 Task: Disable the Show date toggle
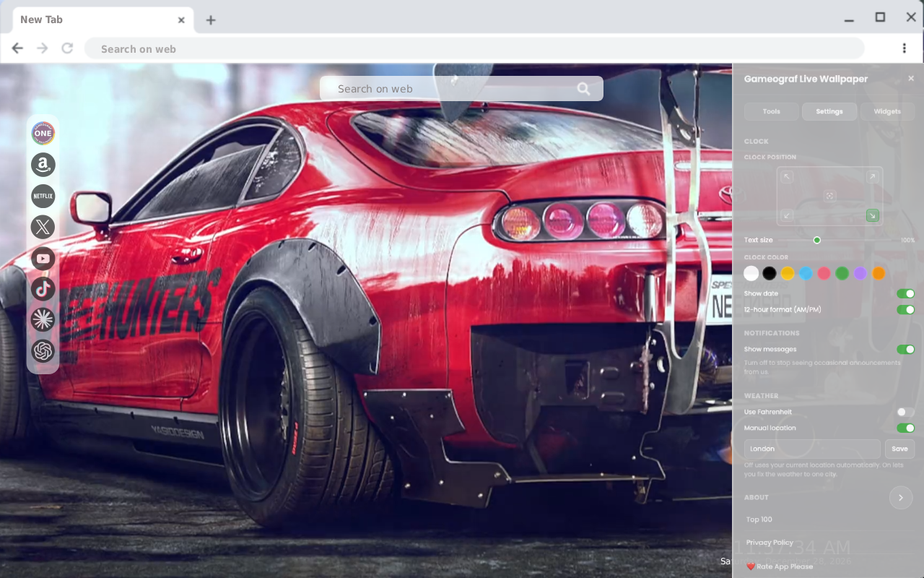tap(905, 293)
